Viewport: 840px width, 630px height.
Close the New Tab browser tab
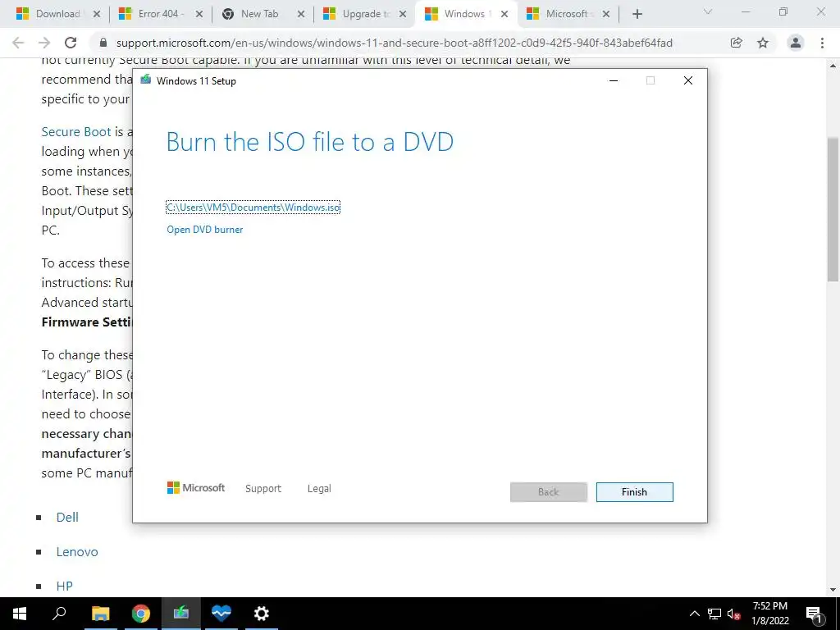pos(301,15)
